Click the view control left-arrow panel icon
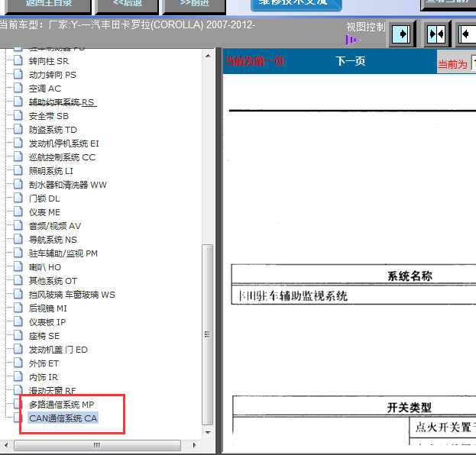The image size is (476, 455). (467, 34)
